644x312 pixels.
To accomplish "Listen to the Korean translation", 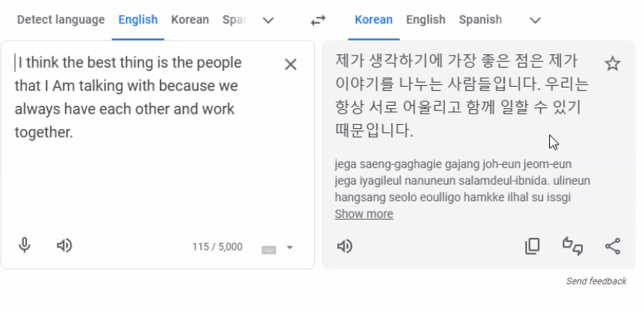I will [344, 247].
